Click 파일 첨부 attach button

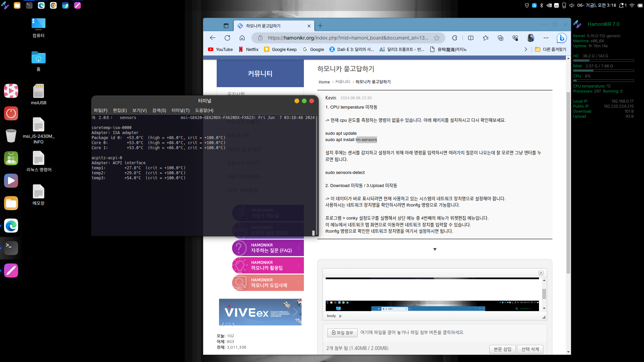[x=342, y=333]
